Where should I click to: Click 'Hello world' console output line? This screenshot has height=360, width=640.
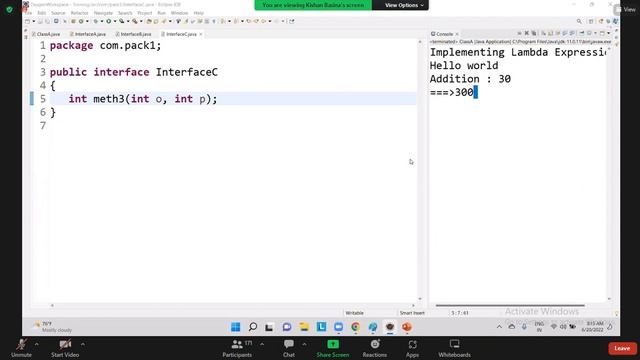(x=464, y=66)
